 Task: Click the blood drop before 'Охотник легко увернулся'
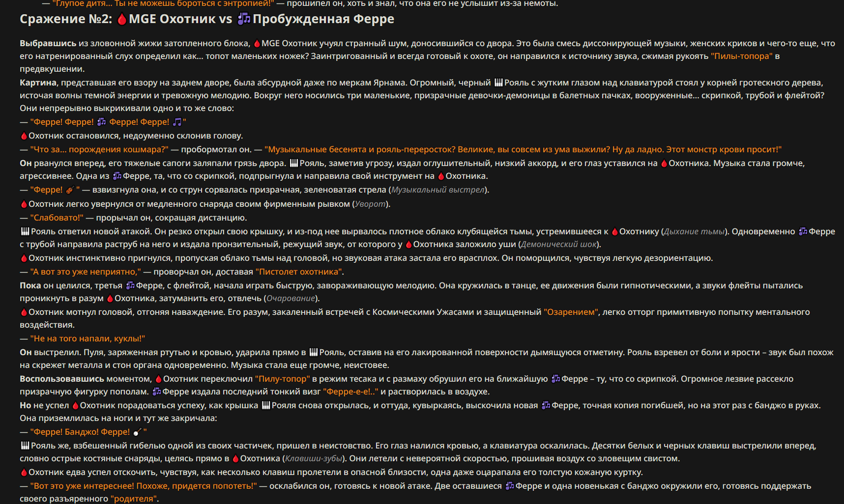24,204
